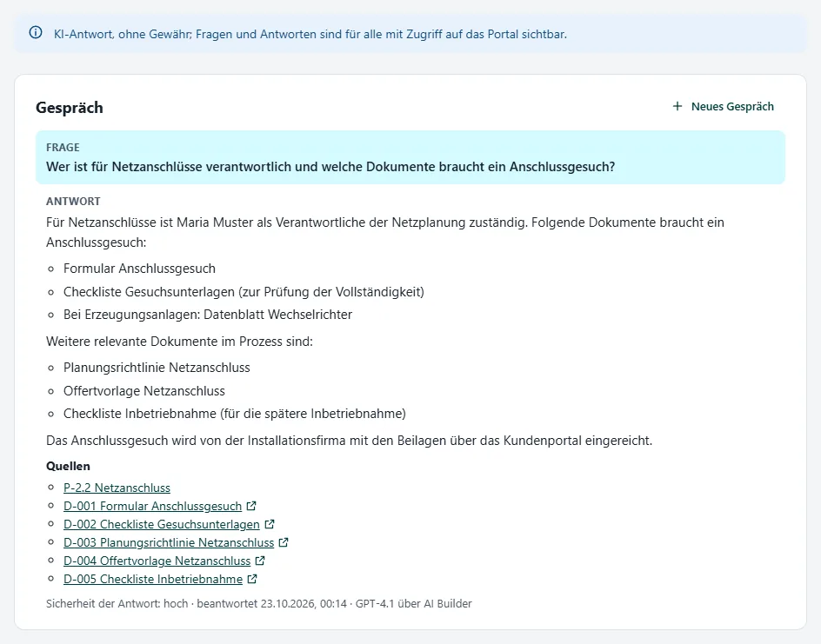This screenshot has height=644, width=821.
Task: Click the Gespräch heading
Action: pos(69,108)
